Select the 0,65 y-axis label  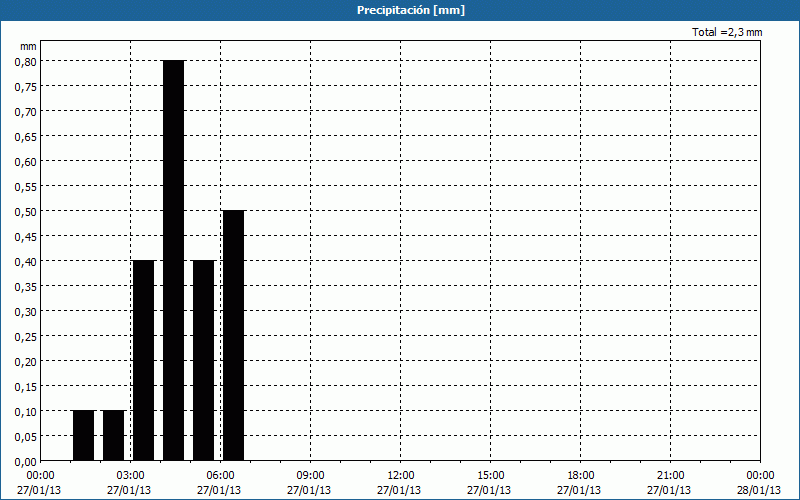point(26,137)
